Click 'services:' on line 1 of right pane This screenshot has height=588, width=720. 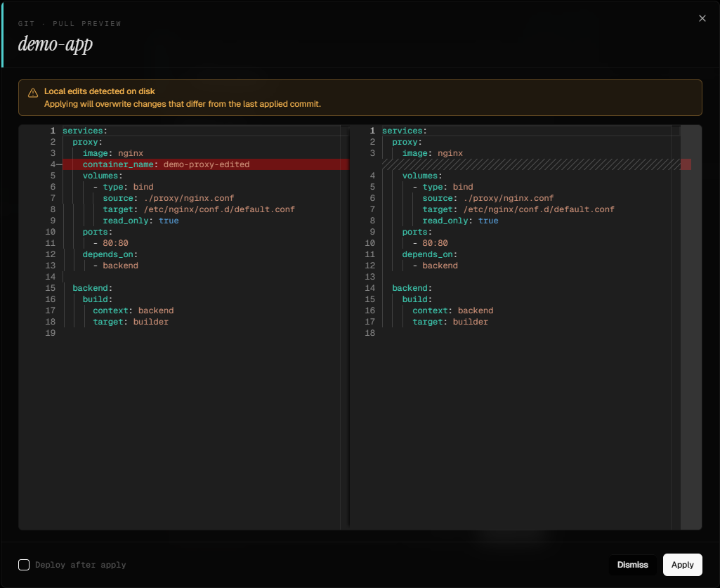[405, 131]
